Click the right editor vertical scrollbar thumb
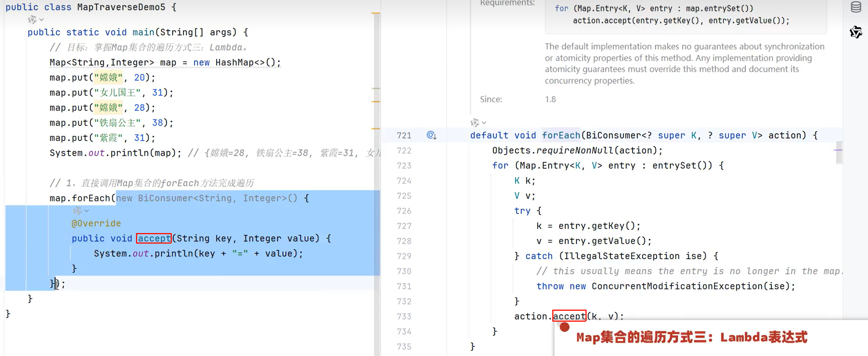The height and width of the screenshot is (356, 868). 839,153
